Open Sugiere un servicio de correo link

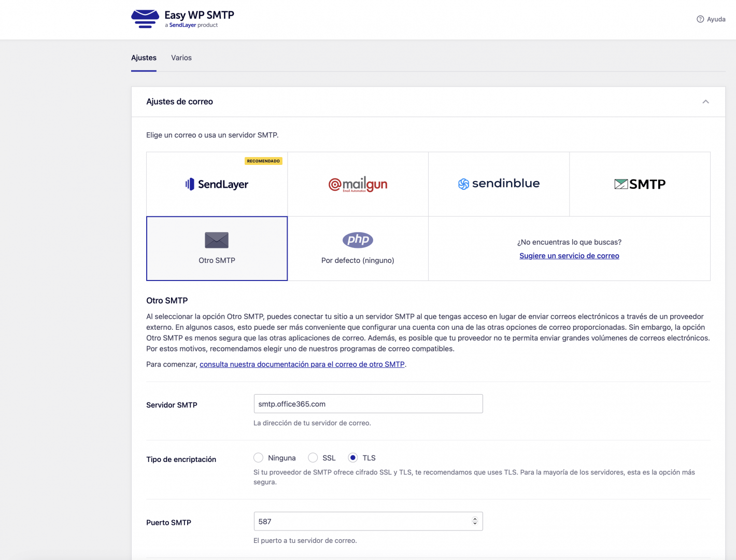coord(569,256)
